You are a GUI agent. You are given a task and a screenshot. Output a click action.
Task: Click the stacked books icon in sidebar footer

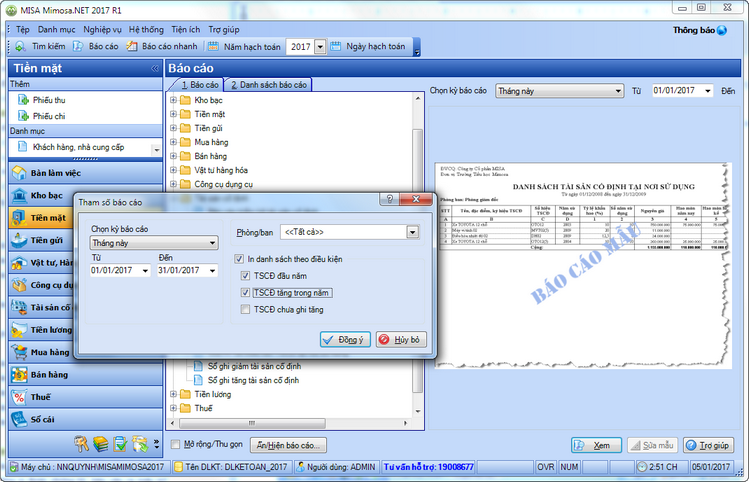pos(100,444)
